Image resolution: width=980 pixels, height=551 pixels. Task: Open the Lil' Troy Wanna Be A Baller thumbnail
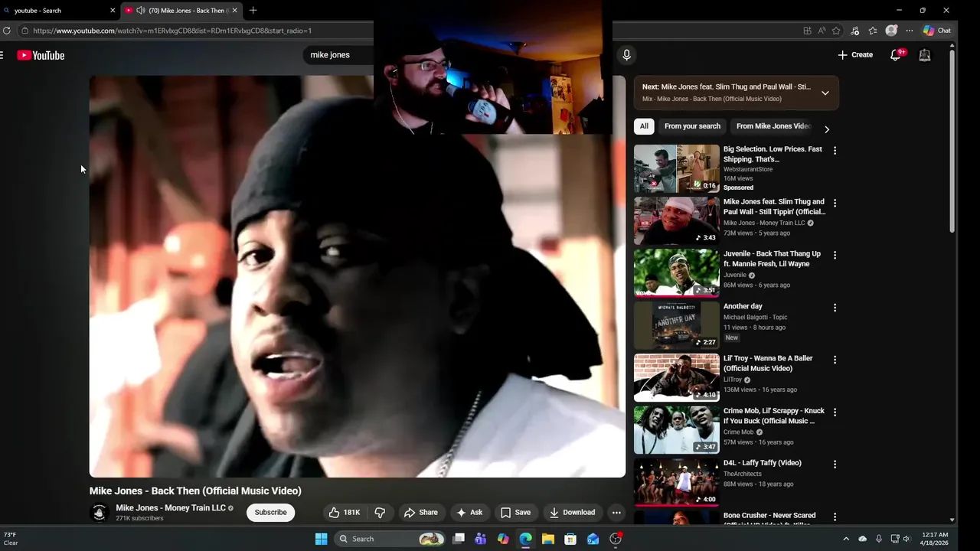coord(677,377)
